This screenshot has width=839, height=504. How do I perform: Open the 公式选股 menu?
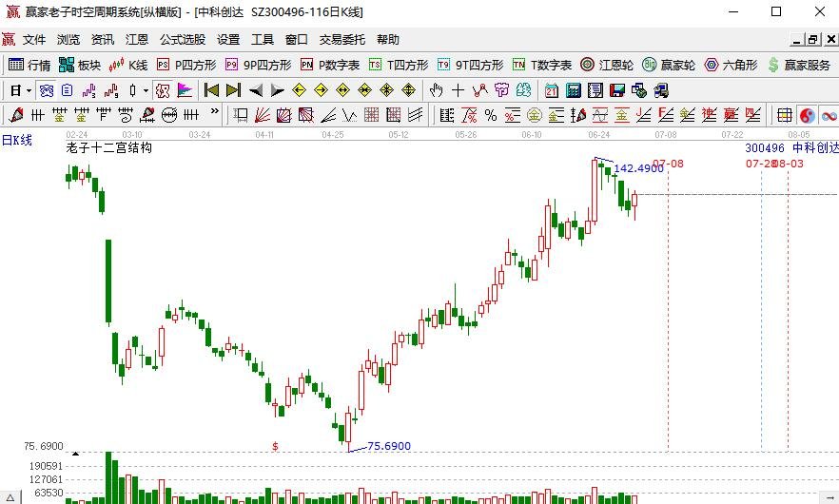[183, 40]
